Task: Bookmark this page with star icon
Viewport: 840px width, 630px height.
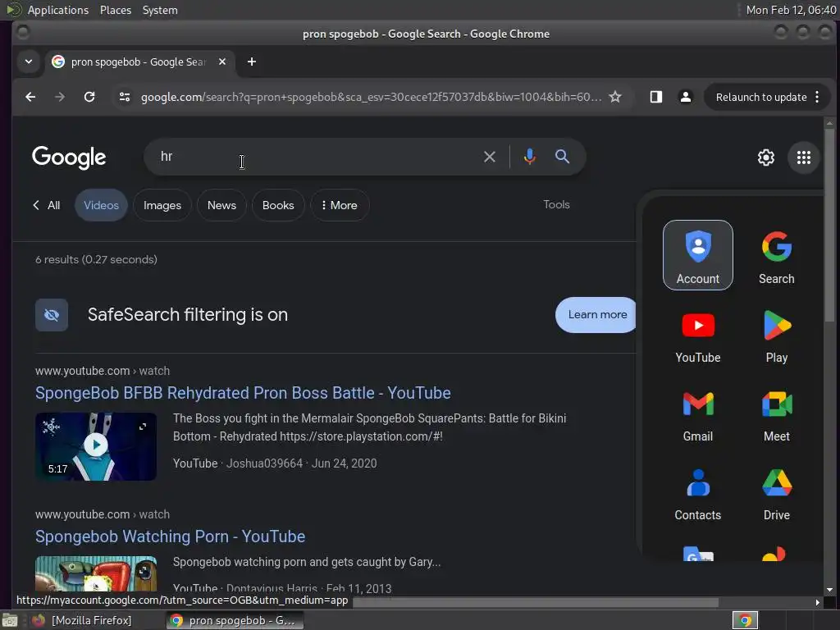Action: coord(615,97)
